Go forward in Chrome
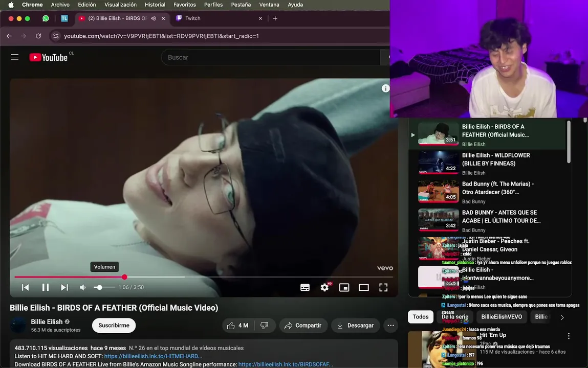588x368 pixels. (24, 36)
